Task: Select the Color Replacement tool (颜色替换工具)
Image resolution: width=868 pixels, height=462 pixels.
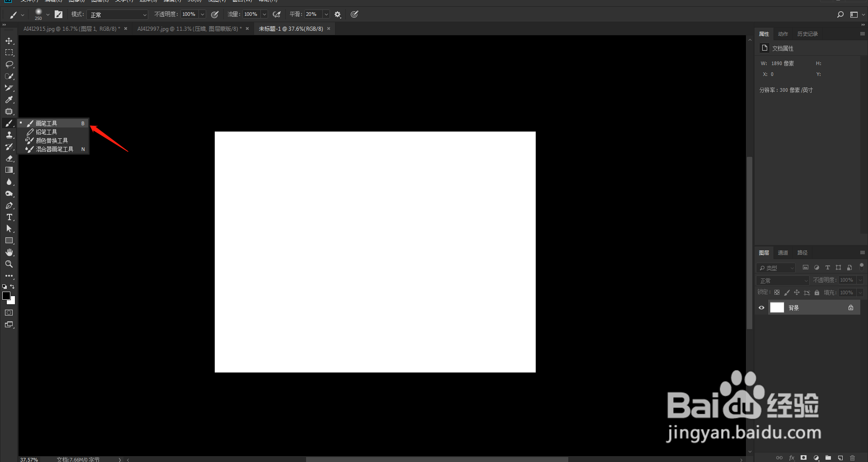Action: (53, 141)
